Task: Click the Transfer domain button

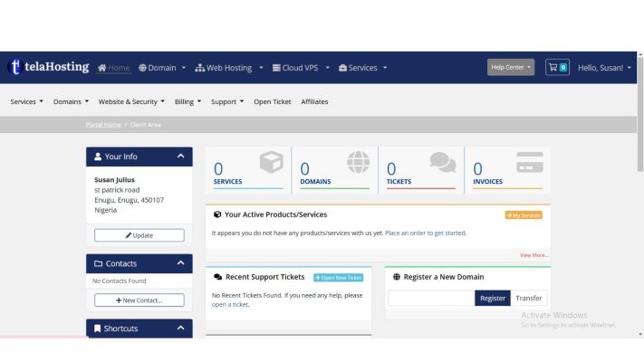Action: pyautogui.click(x=529, y=298)
